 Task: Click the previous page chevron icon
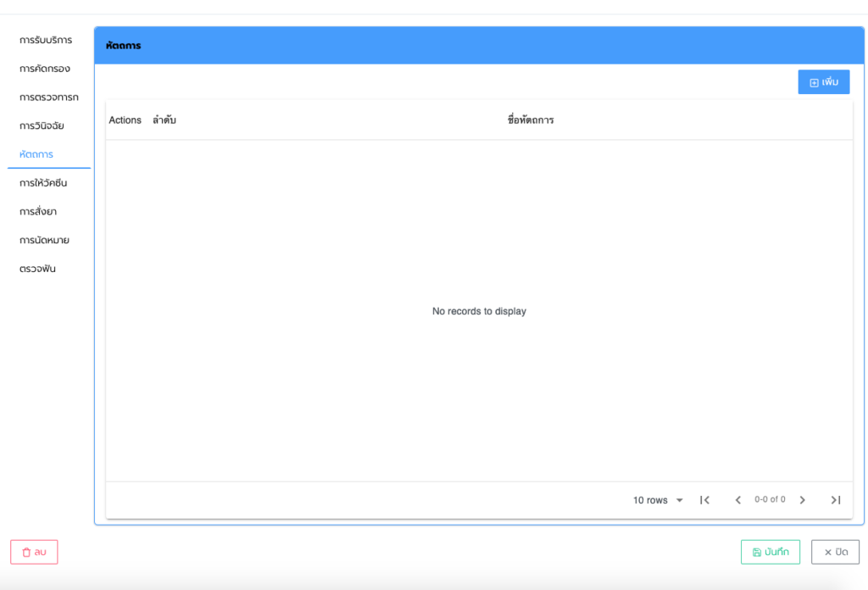(737, 500)
